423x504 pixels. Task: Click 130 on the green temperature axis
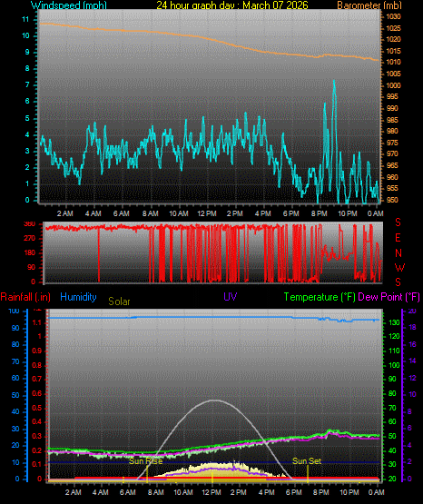tap(394, 322)
